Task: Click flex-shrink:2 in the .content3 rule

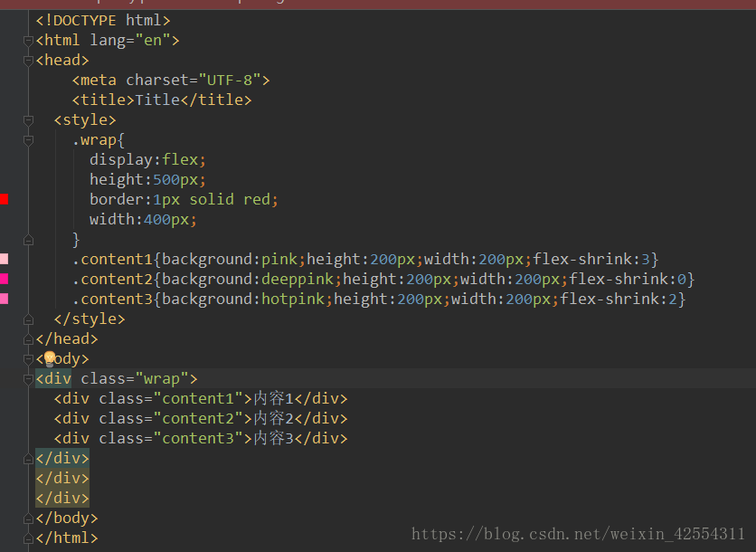Action: [x=619, y=300]
